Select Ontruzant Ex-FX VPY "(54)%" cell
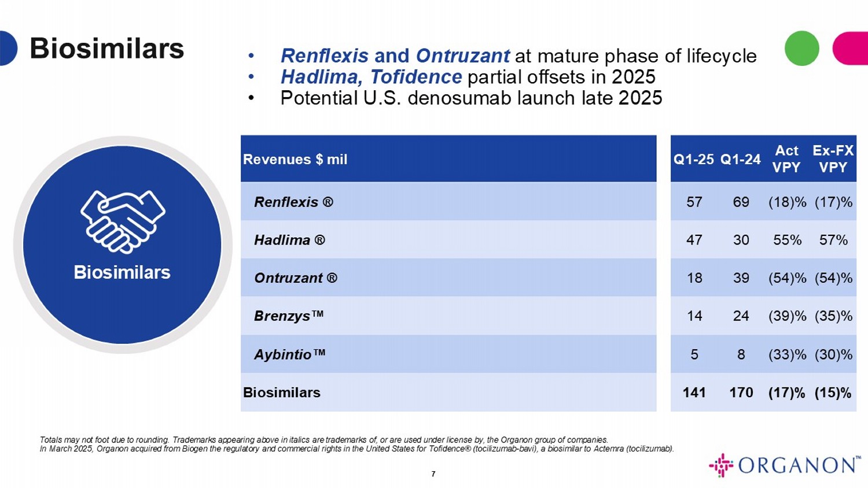Screen dimensions: 868x488 834,278
